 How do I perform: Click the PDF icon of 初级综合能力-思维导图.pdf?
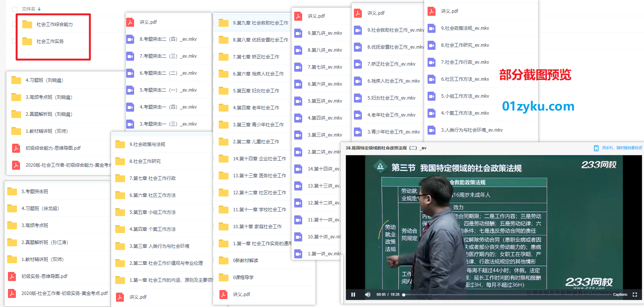[16, 148]
